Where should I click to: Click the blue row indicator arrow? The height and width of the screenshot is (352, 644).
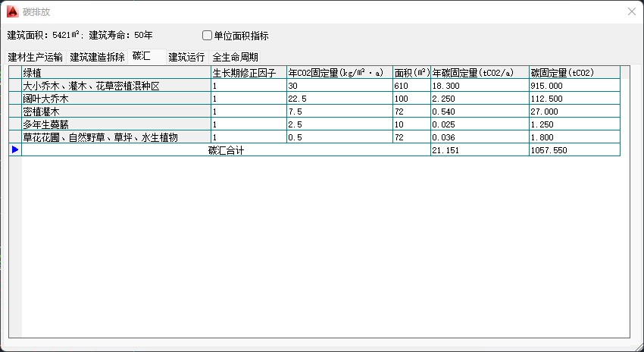click(x=15, y=150)
